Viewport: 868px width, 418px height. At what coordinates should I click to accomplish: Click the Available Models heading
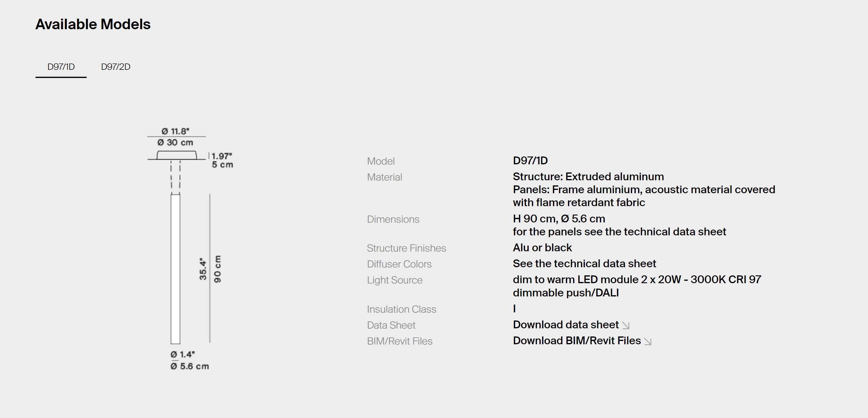[x=93, y=24]
